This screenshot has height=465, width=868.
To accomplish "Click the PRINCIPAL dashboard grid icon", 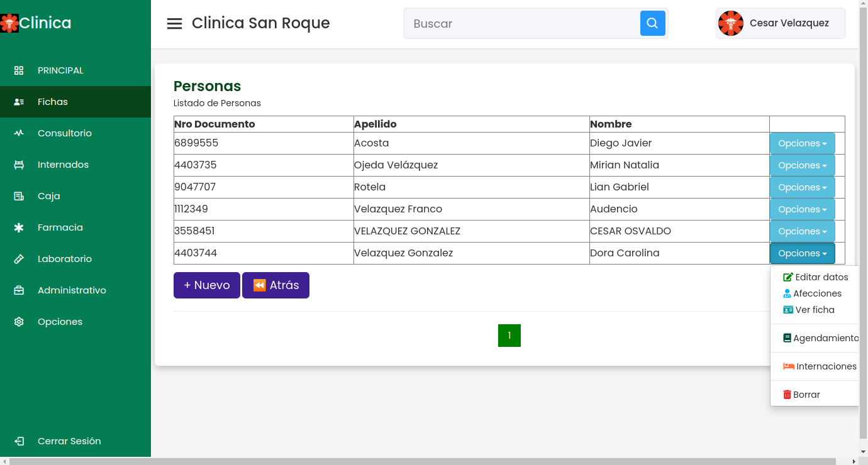I will [19, 70].
